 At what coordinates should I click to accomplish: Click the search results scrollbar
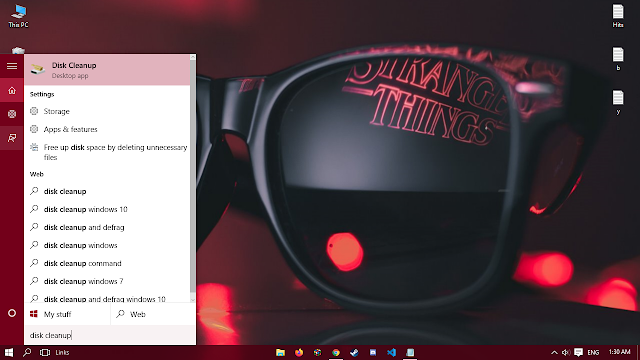pos(193,176)
